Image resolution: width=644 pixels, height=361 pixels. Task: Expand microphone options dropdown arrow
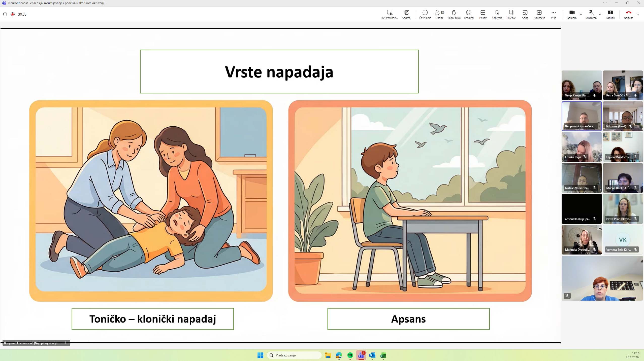(x=600, y=14)
